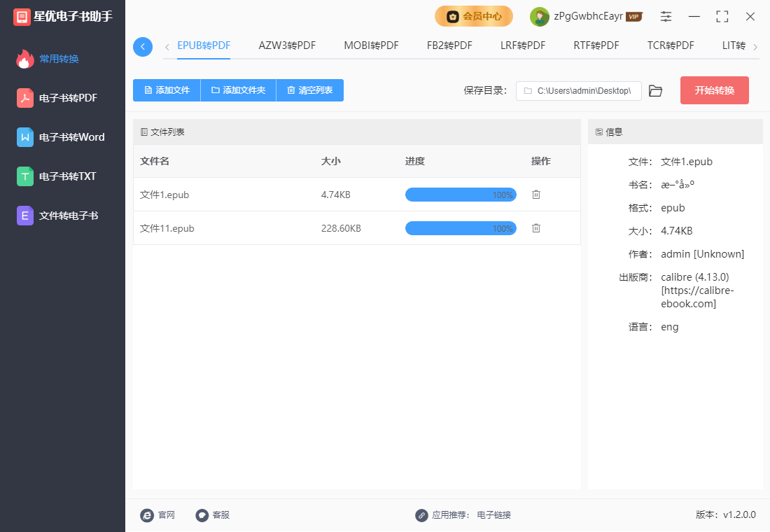
Task: Open 官网 via its globe icon
Action: click(x=147, y=515)
